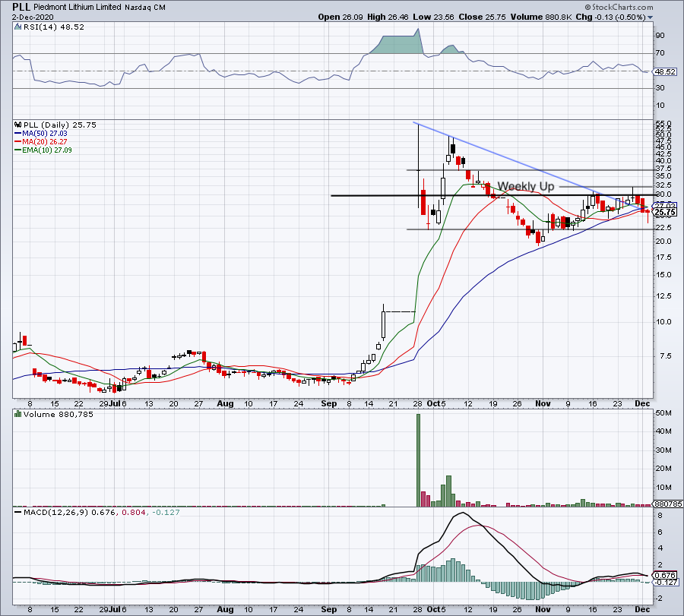Click the Chg -0.13 (-0.50%) value
Screen dimensions: 684x616
[611, 17]
